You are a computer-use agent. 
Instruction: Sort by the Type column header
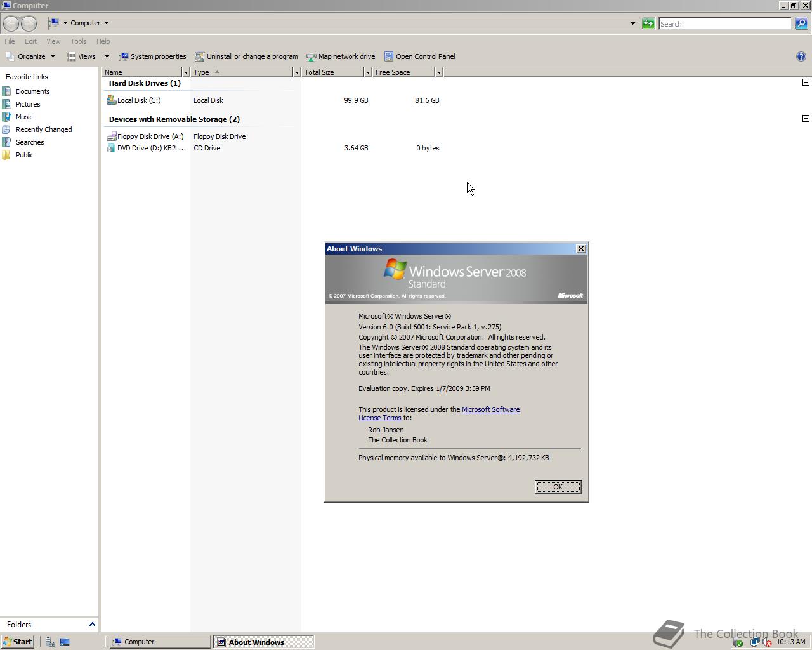pos(242,72)
